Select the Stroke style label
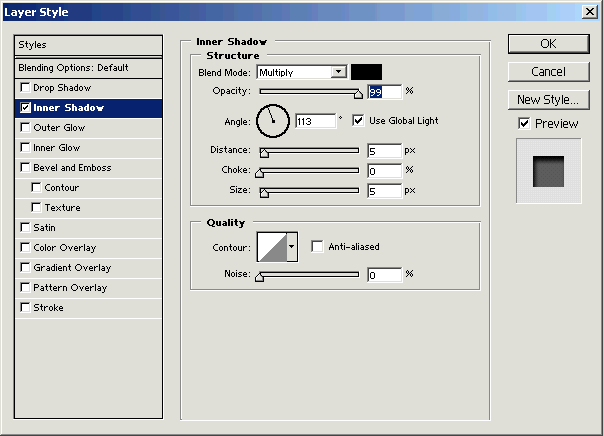604x436 pixels. [48, 308]
